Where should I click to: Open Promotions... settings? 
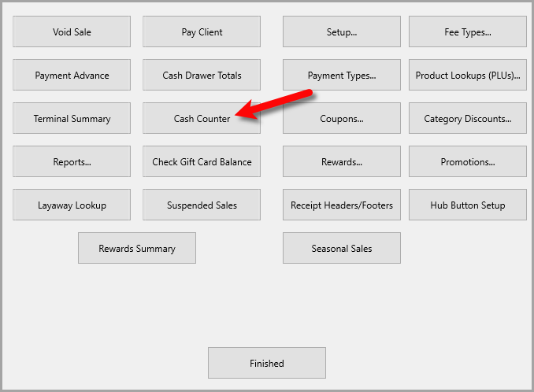coord(468,161)
